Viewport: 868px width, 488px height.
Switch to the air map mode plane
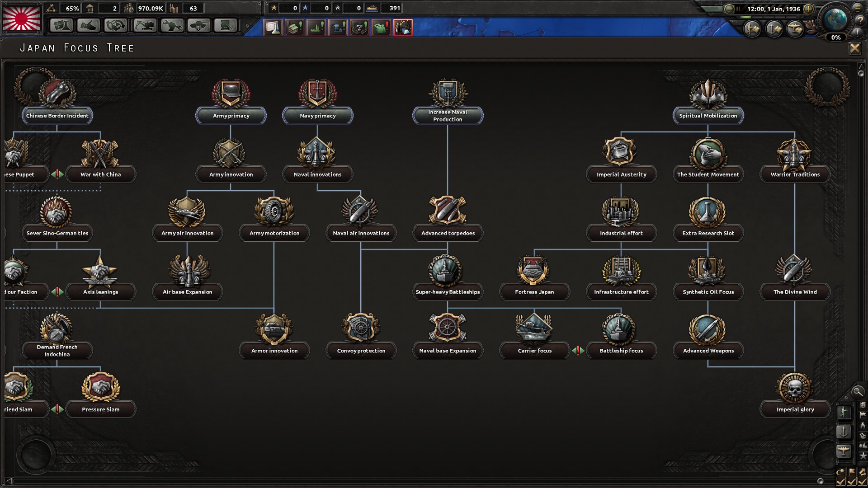844,451
